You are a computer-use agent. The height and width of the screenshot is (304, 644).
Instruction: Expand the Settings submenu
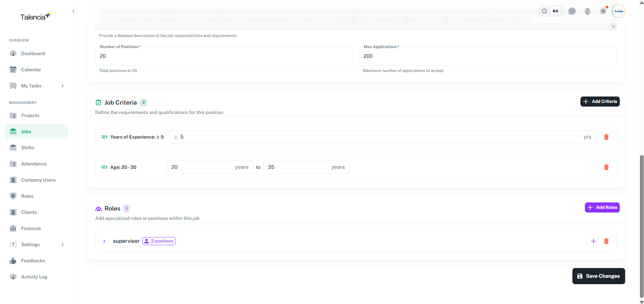[63, 244]
